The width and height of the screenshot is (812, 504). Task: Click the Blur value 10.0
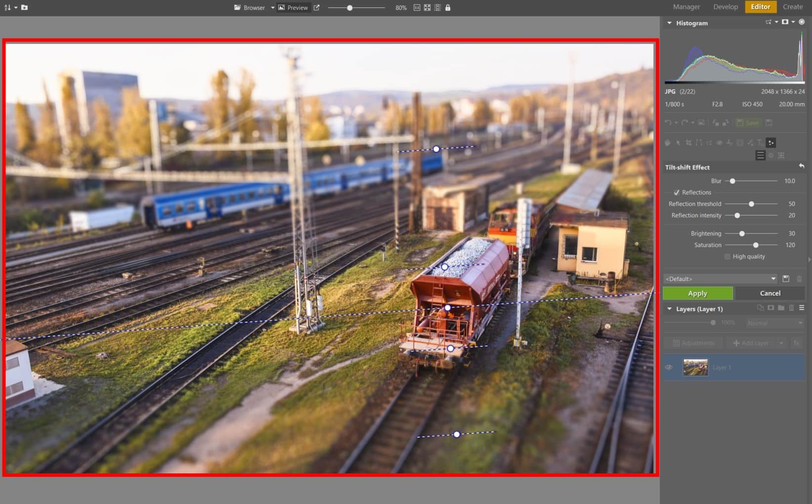789,181
